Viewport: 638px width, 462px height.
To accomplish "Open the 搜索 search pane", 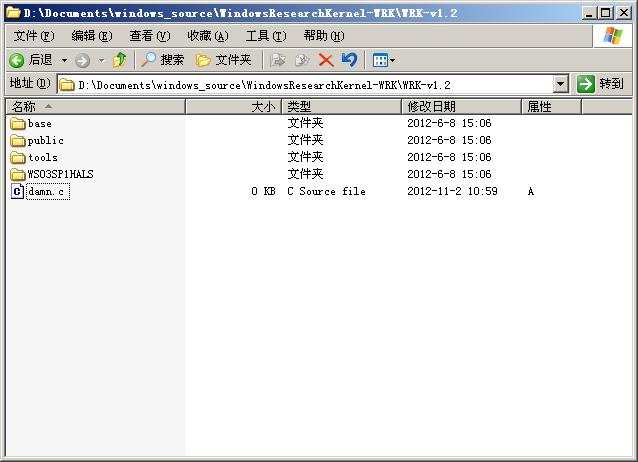I will [162, 60].
